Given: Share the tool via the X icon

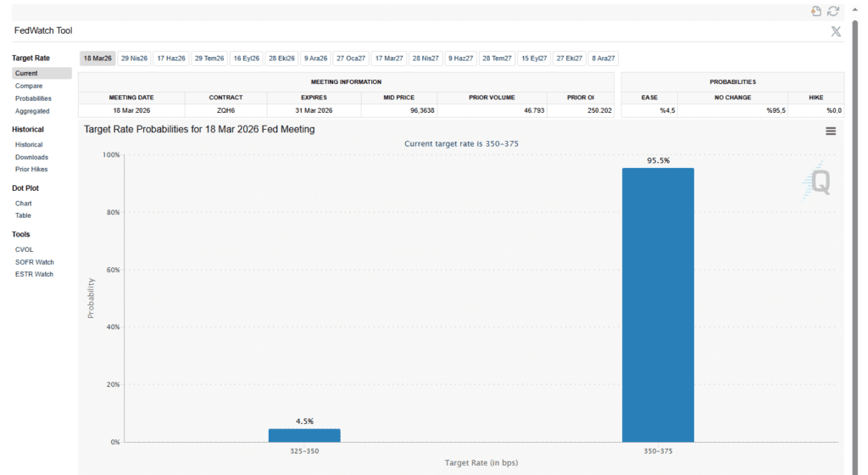Looking at the screenshot, I should tap(835, 31).
